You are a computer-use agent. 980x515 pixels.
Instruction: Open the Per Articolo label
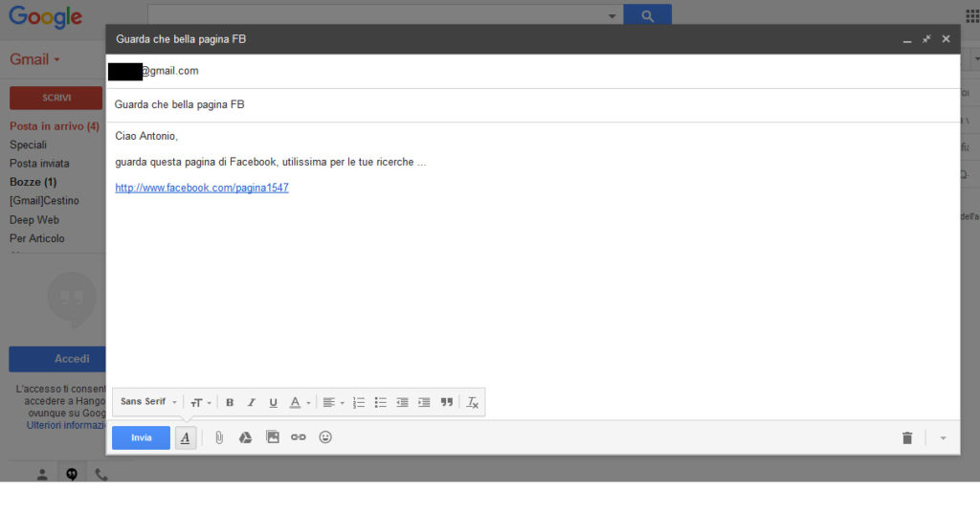[37, 238]
